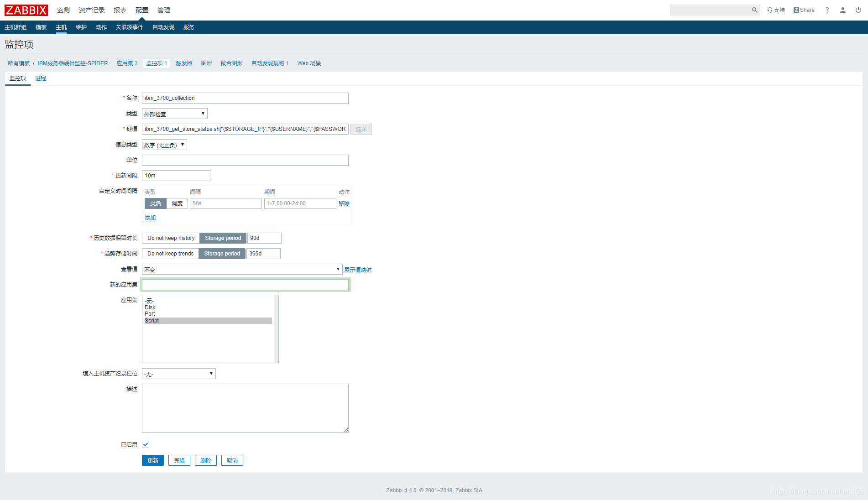
Task: Switch to the 监控项 form tab
Action: click(18, 78)
